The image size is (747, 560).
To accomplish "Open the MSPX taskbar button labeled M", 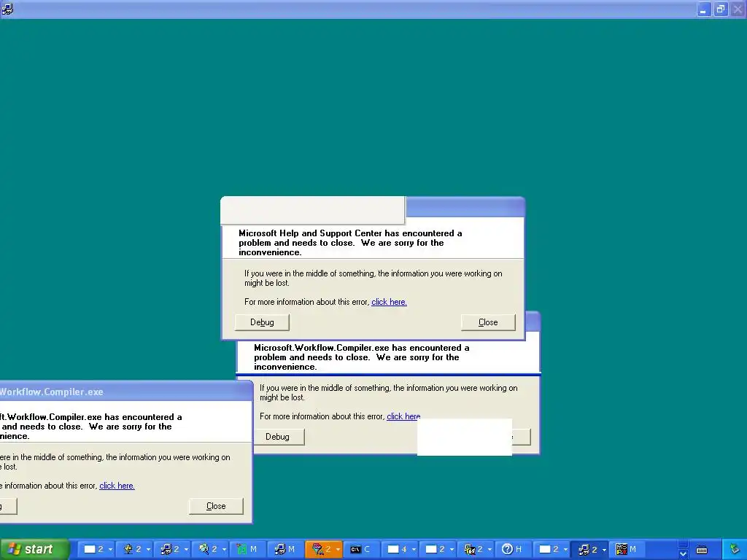I will [626, 550].
